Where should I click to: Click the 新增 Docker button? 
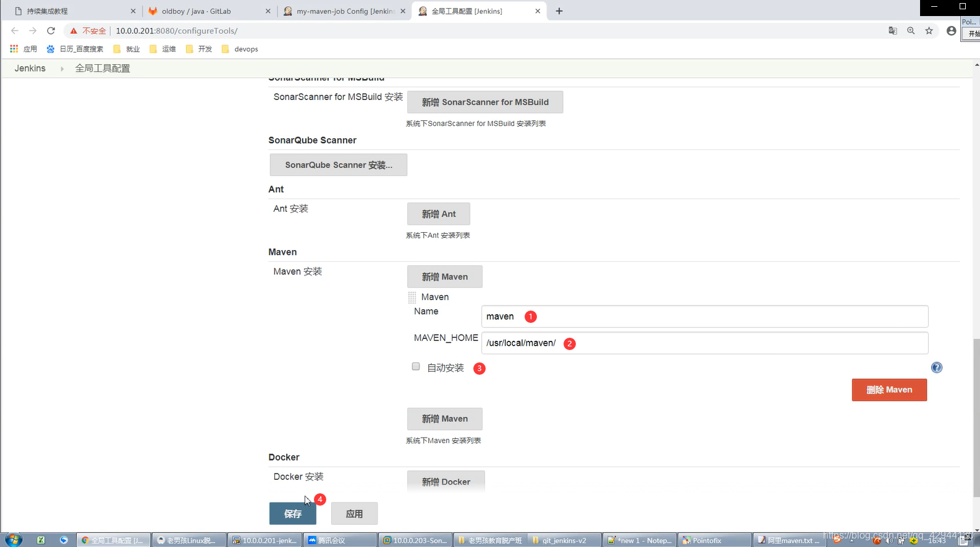[446, 481]
